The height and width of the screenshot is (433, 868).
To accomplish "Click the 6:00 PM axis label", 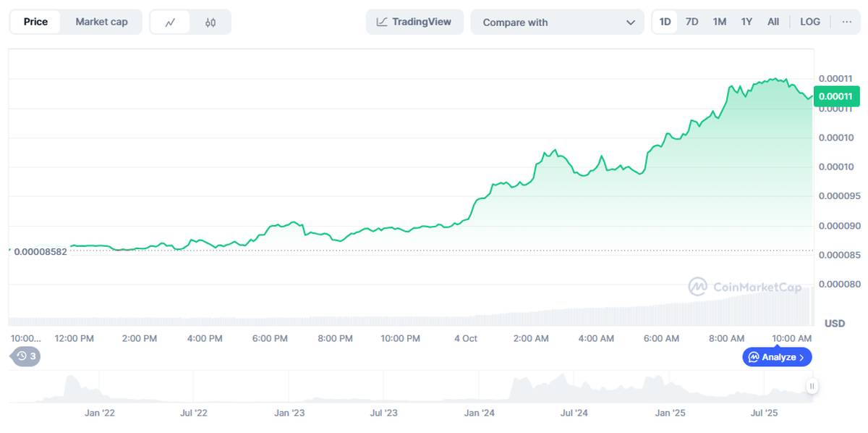I will coord(270,338).
